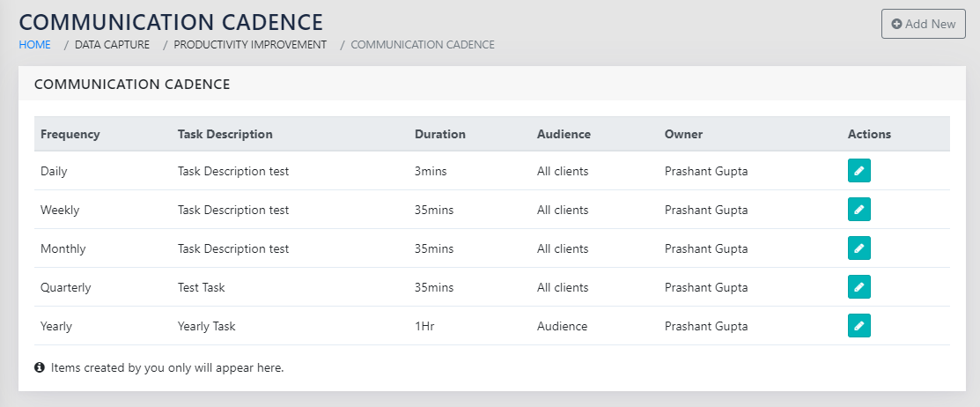Select the Yearly Task description cell
980x407 pixels.
tap(207, 326)
